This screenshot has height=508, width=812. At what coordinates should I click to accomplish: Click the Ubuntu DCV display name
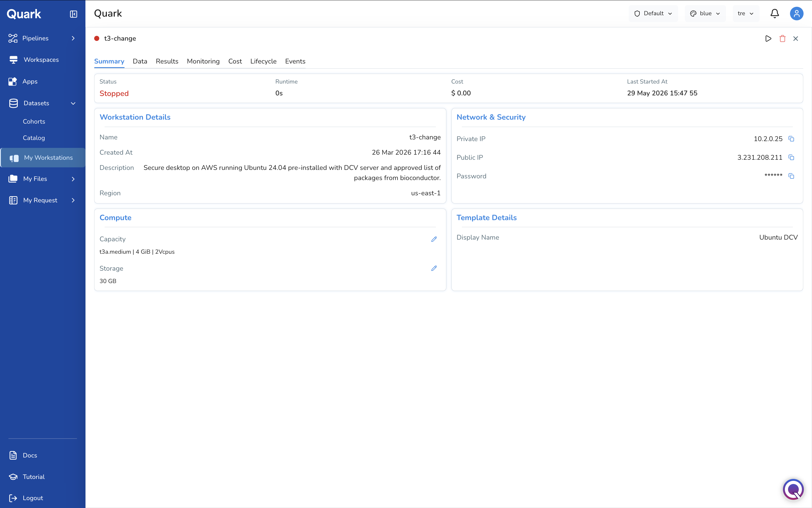coord(778,237)
